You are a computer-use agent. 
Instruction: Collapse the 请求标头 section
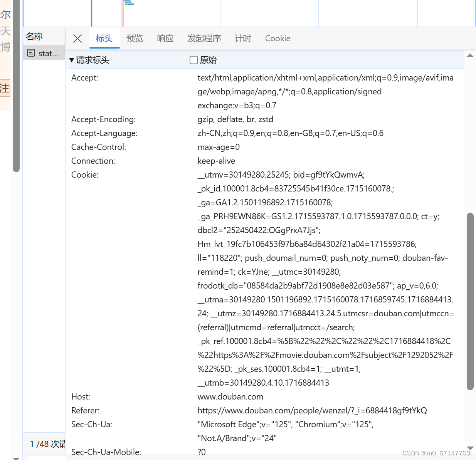click(72, 60)
